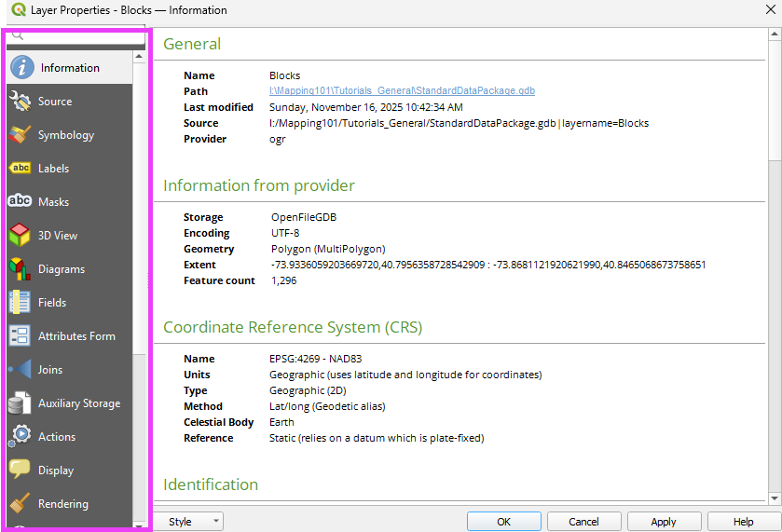Click the "Coordinate Reference System (CRS)" heading
The image size is (782, 532).
(x=293, y=327)
